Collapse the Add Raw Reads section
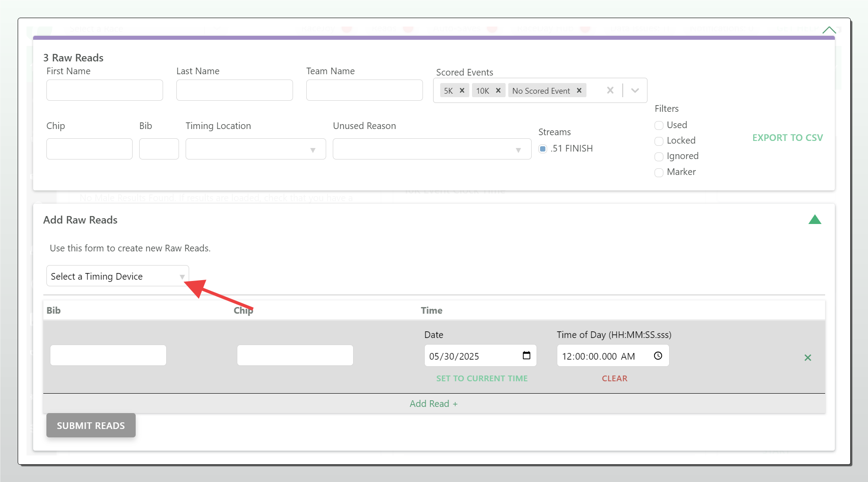The height and width of the screenshot is (482, 868). (x=815, y=220)
